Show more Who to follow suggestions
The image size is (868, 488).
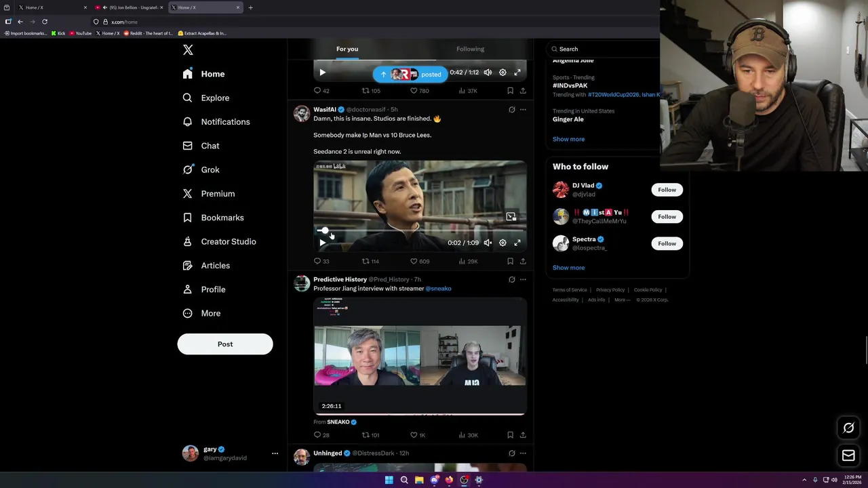568,268
